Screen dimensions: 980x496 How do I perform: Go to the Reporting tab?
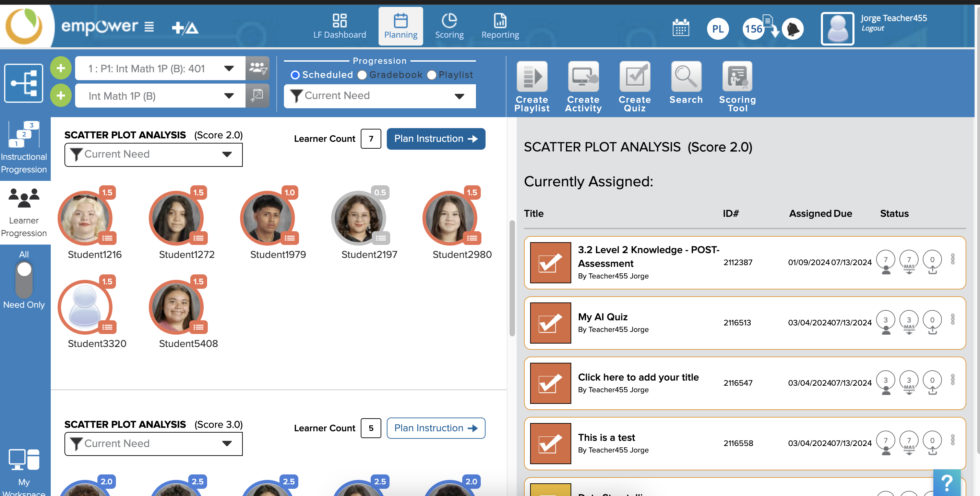500,27
